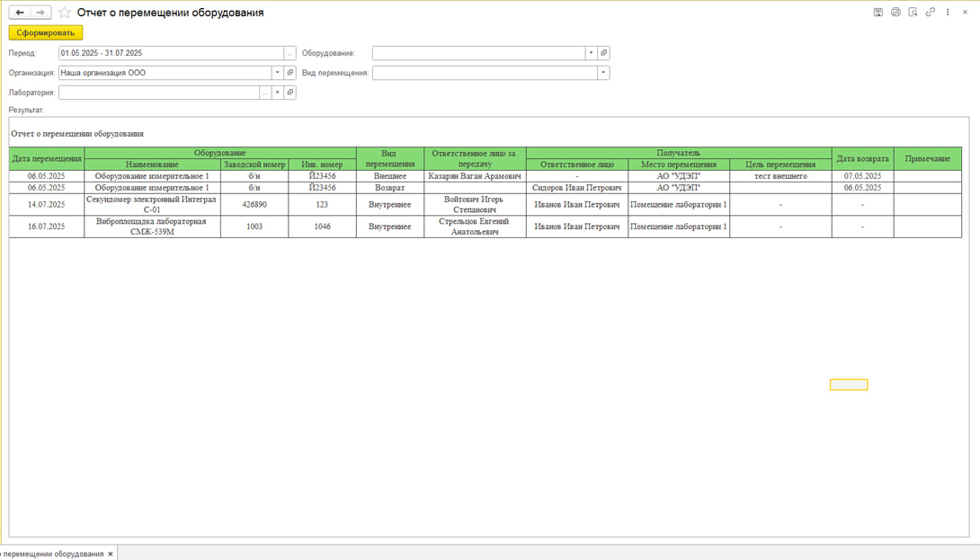Click the Организация field with Наша организация ООО
This screenshot has width=980, height=560.
click(x=165, y=73)
